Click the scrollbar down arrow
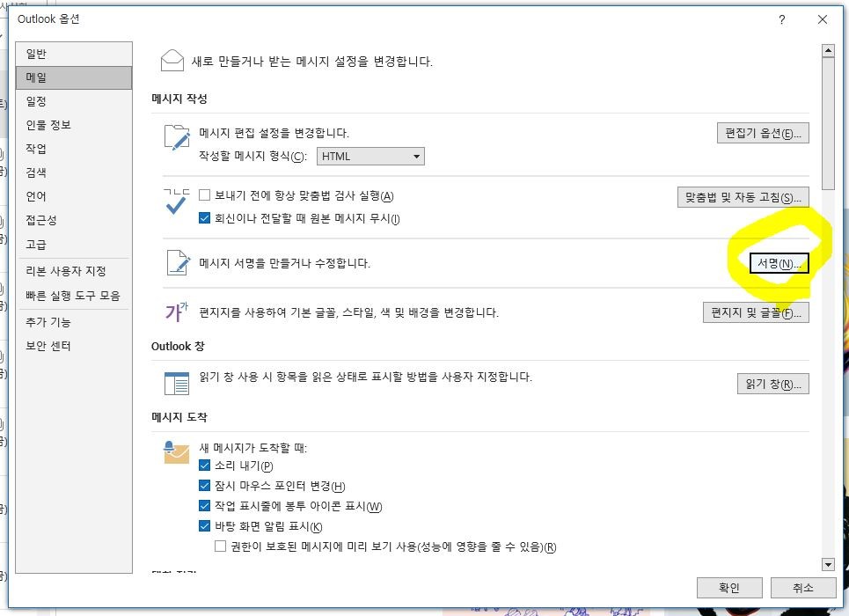The width and height of the screenshot is (849, 616). 828,565
